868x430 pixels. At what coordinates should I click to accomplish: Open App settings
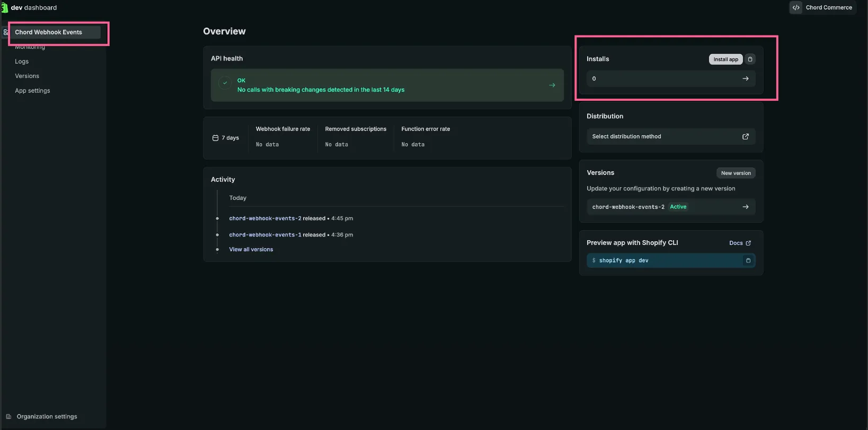[32, 91]
